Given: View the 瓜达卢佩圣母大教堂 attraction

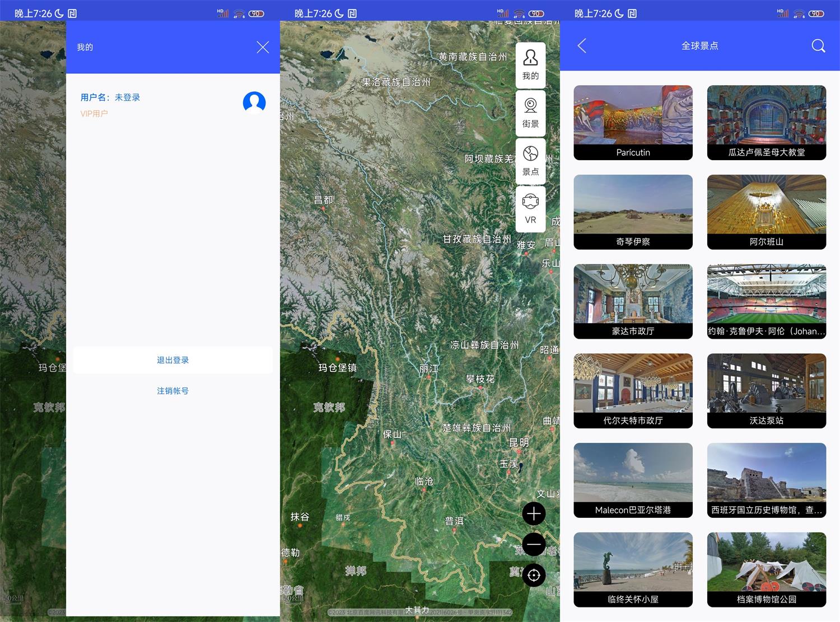Looking at the screenshot, I should (766, 122).
